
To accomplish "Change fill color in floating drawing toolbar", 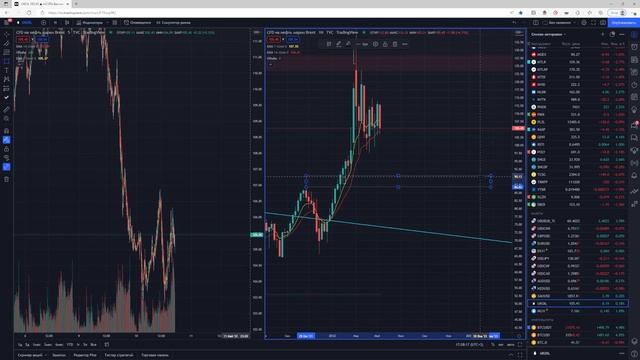I will point(348,44).
